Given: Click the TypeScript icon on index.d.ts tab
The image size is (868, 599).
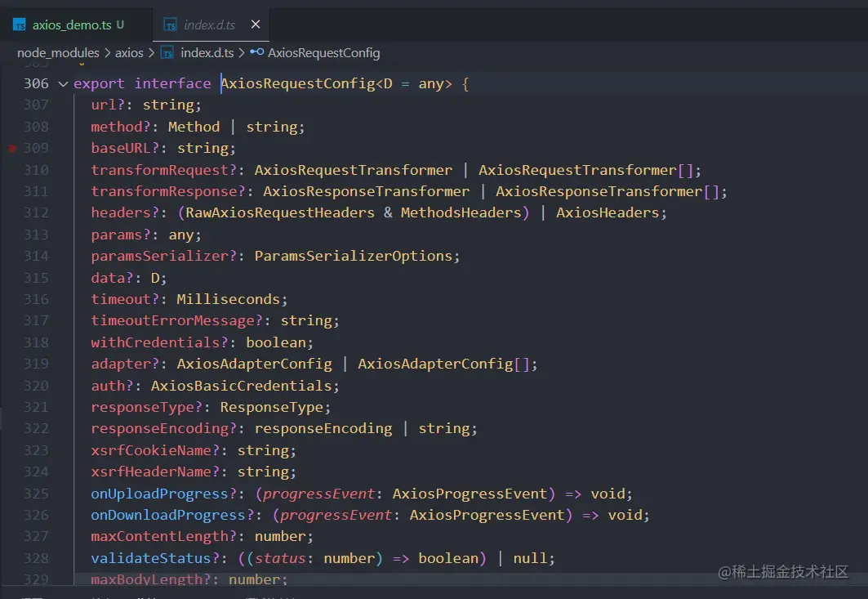Looking at the screenshot, I should 170,25.
